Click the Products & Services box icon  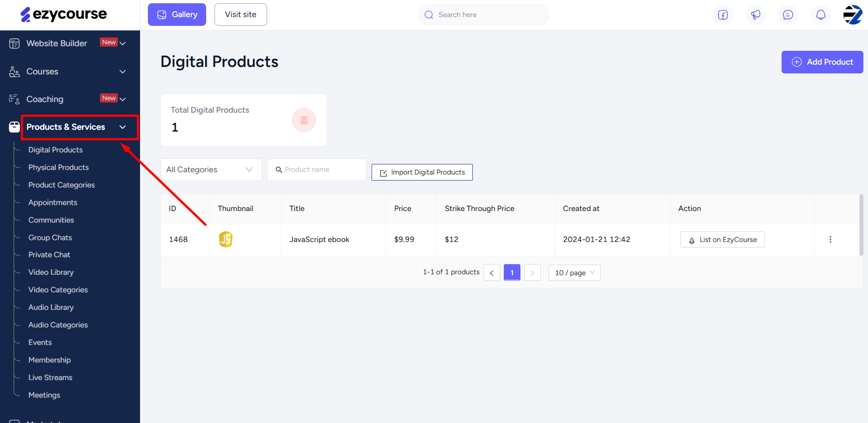pyautogui.click(x=14, y=127)
